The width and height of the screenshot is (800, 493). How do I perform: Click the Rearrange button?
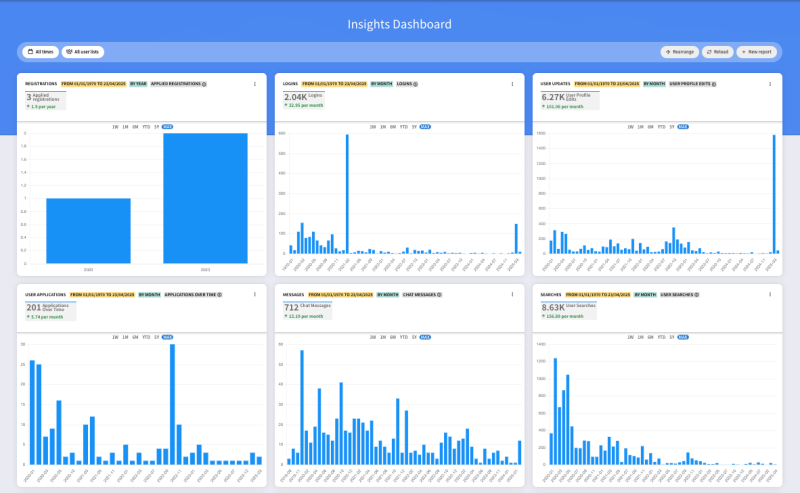click(x=680, y=52)
